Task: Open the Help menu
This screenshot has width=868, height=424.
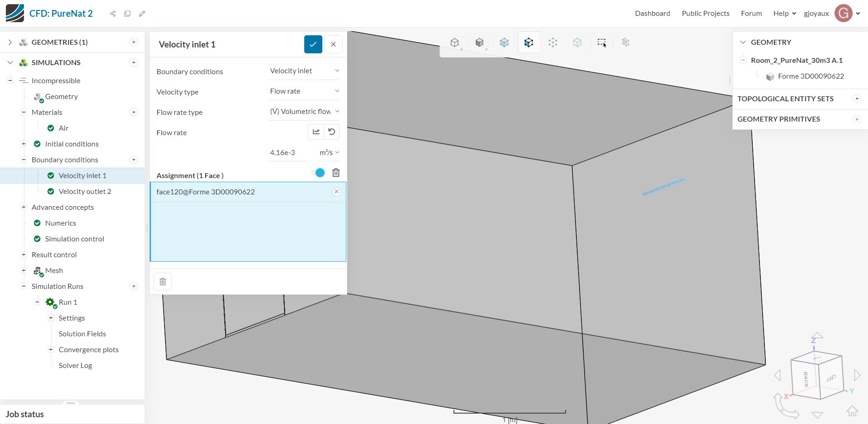Action: point(784,14)
